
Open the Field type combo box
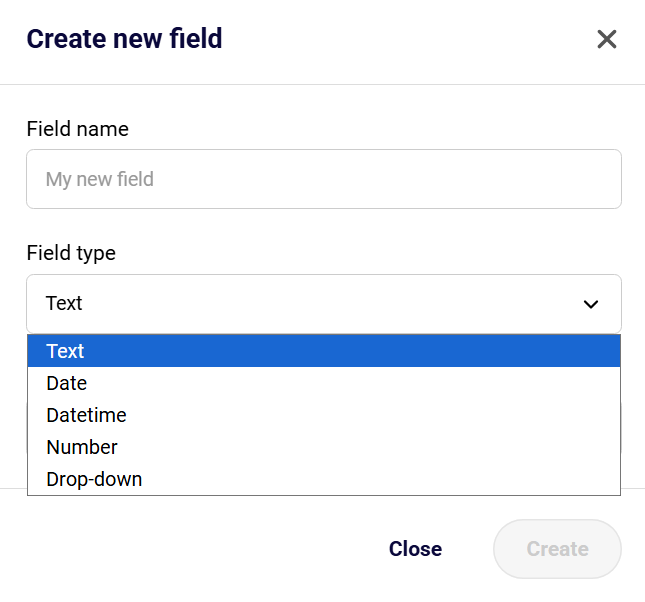point(323,303)
